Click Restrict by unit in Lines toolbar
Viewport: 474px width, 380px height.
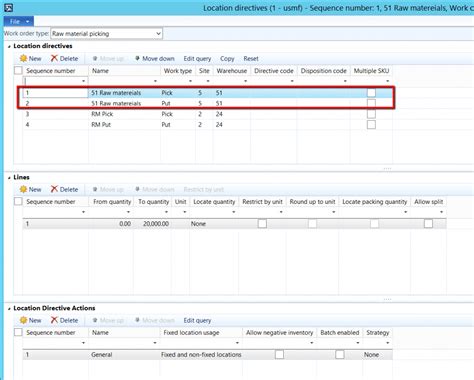click(x=204, y=190)
